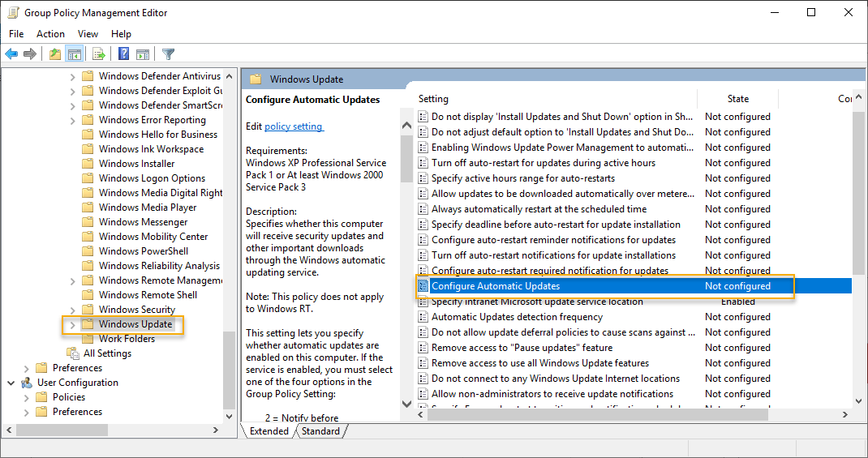Click the Windows PowerShell folder icon
The height and width of the screenshot is (458, 868).
coord(88,251)
